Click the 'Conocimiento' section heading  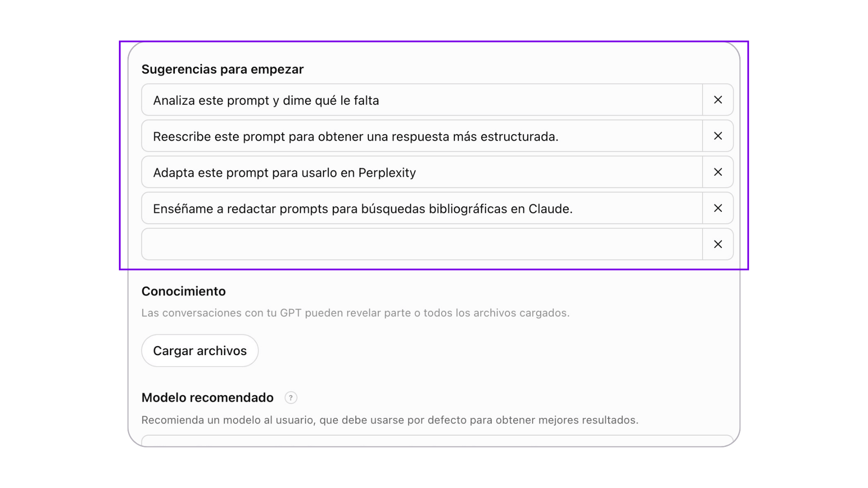tap(184, 291)
